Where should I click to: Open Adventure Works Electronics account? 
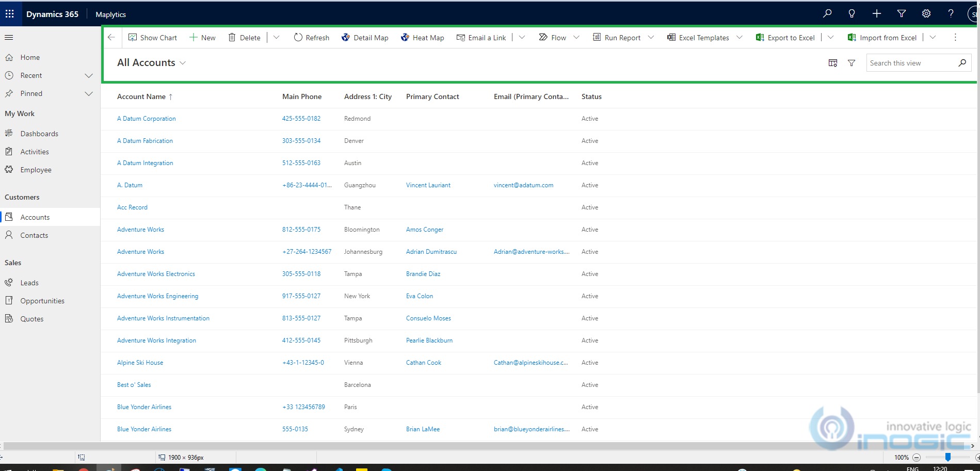[x=156, y=274]
